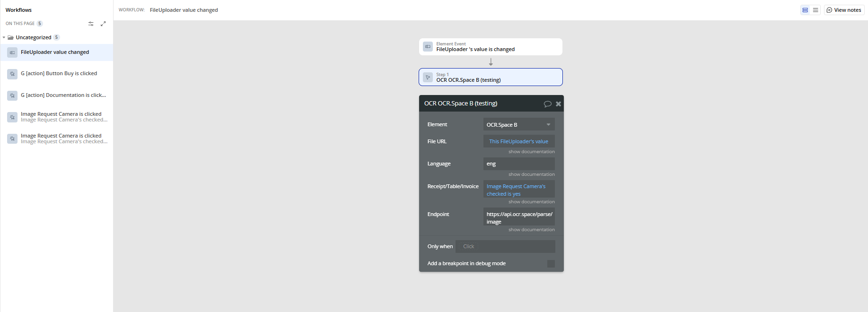Open G [action] Documentation is clicked workflow
This screenshot has width=868, height=312.
tap(63, 95)
